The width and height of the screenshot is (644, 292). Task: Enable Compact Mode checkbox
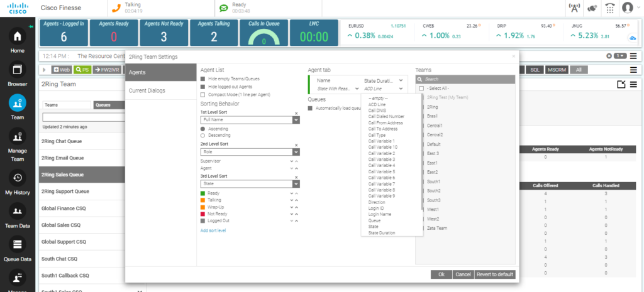pos(203,95)
